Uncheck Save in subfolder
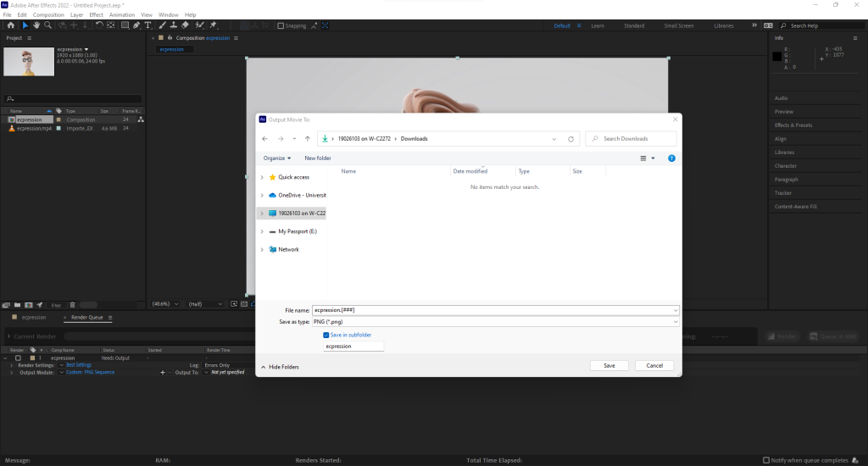 pyautogui.click(x=326, y=335)
